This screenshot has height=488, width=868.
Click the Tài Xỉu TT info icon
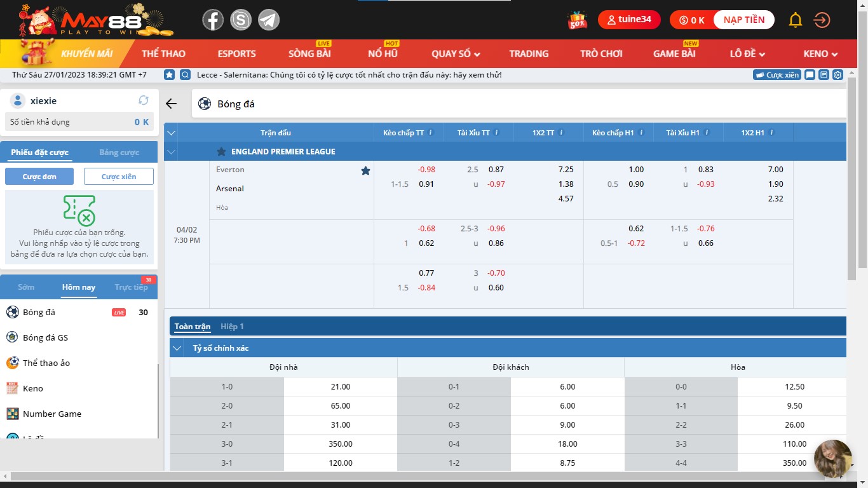497,133
